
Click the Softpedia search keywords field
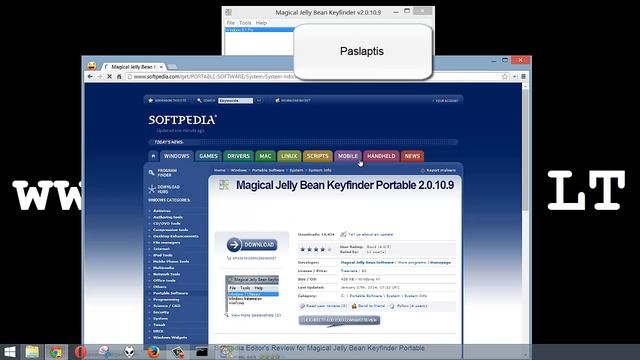235,100
